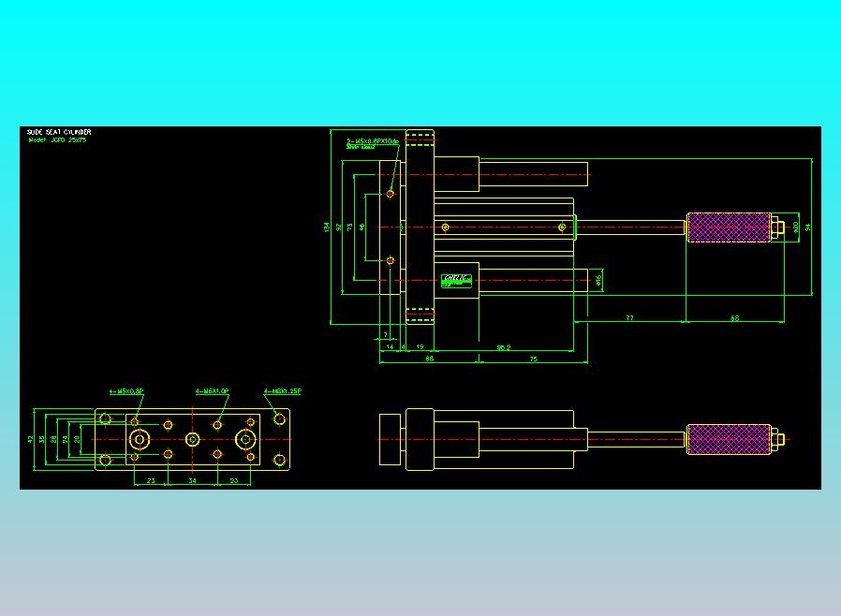
Task: Select the magenta knurled handle in side view
Action: (730, 227)
